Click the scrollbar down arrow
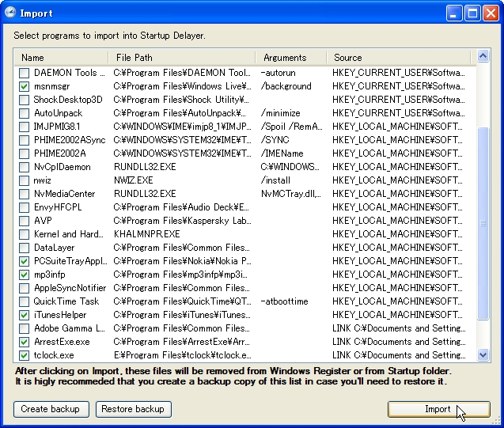Screen dimensions: 504x428 coord(483,355)
